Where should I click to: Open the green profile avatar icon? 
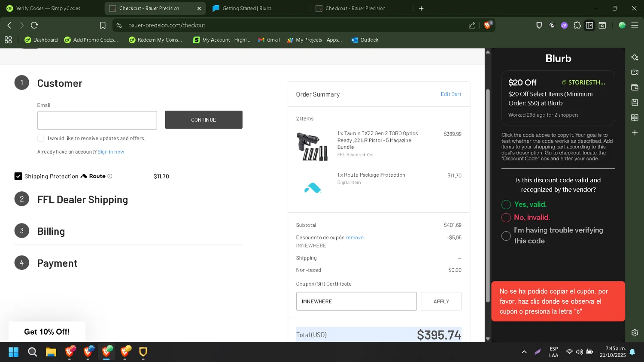(622, 25)
